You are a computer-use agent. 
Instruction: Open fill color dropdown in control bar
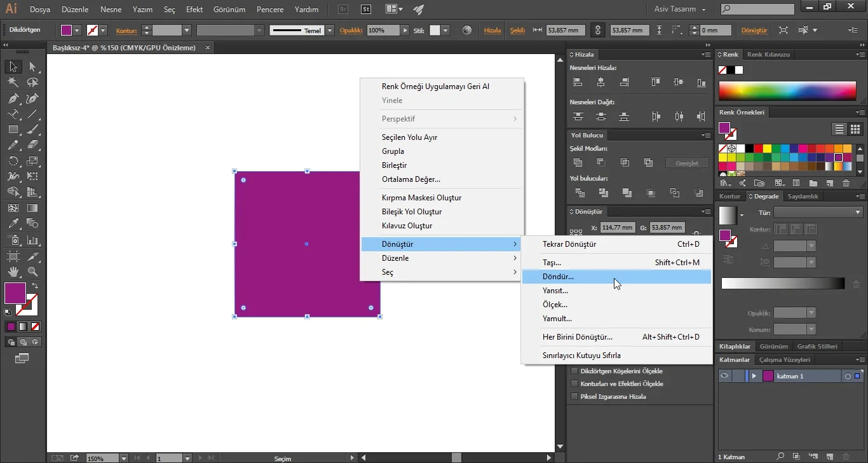point(78,31)
